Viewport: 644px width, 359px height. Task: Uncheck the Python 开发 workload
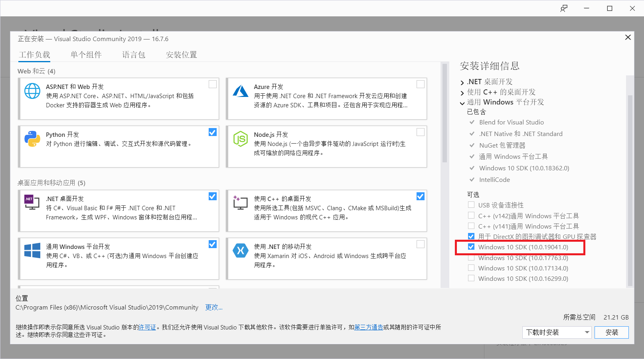(x=213, y=132)
